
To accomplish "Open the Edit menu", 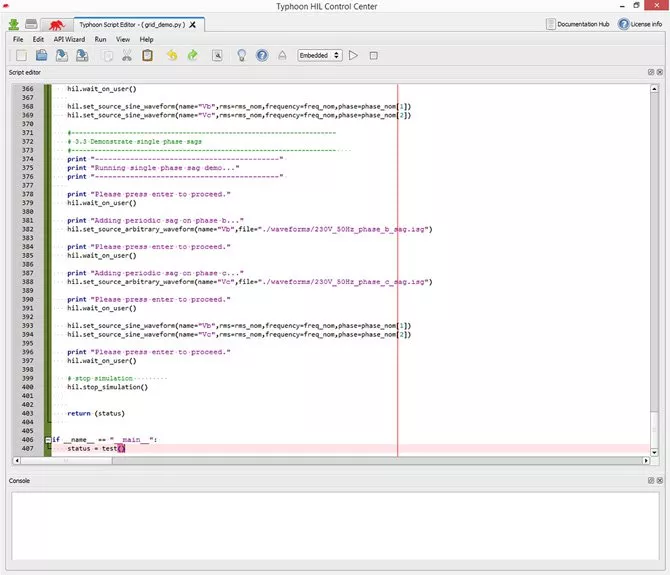I will 38,39.
